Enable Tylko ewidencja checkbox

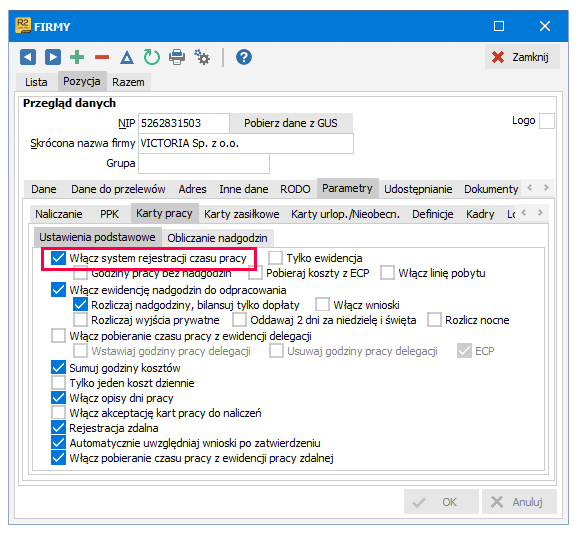point(275,258)
